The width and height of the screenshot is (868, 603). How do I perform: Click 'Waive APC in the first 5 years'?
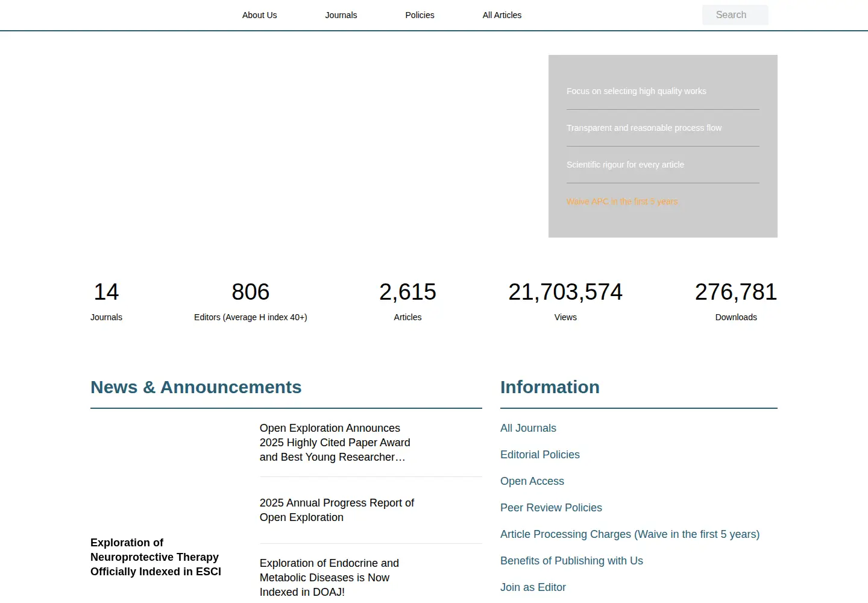tap(622, 201)
